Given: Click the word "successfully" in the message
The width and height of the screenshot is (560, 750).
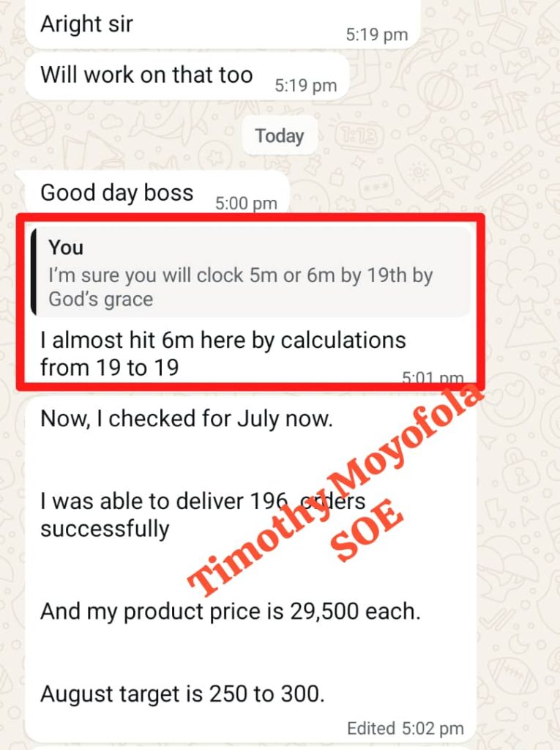Looking at the screenshot, I should tap(105, 530).
